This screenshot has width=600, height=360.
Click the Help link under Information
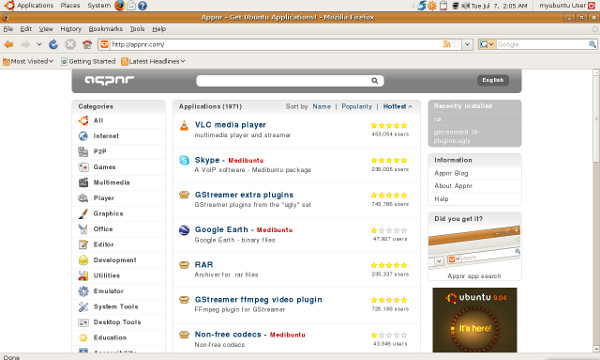pyautogui.click(x=441, y=199)
